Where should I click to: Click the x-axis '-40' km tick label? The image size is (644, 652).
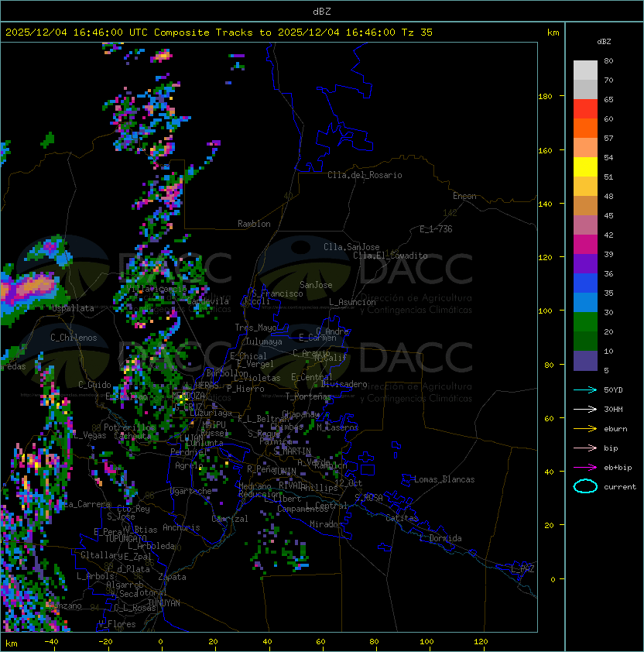(x=51, y=642)
